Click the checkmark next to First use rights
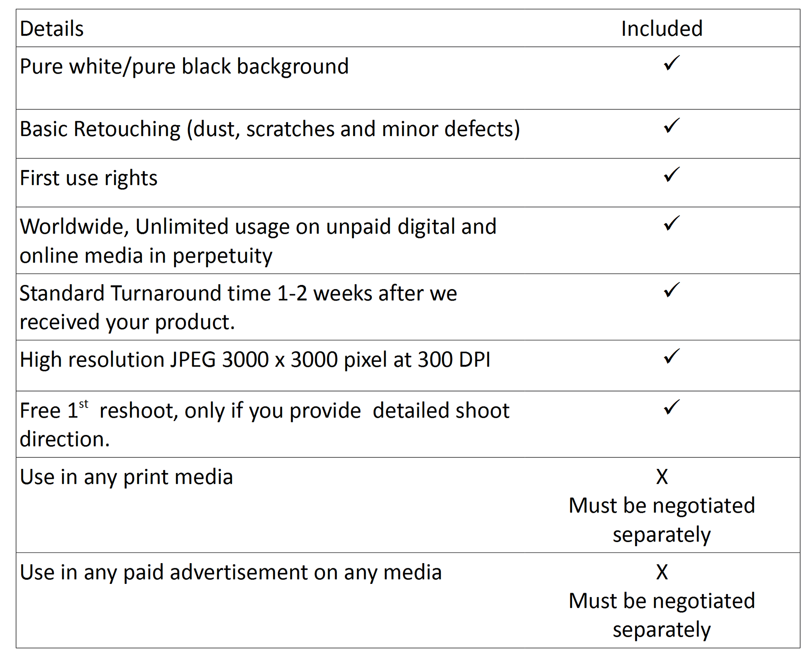The width and height of the screenshot is (812, 657). 672,174
